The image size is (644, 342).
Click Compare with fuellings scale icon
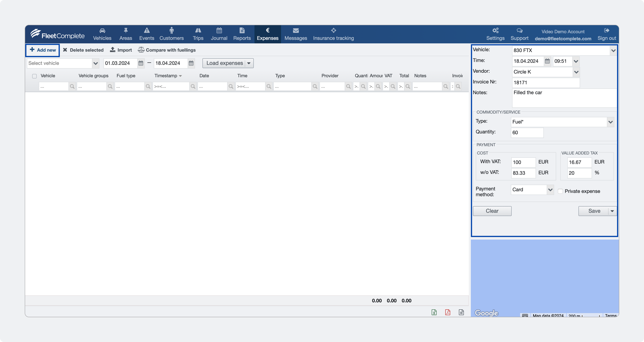click(141, 50)
